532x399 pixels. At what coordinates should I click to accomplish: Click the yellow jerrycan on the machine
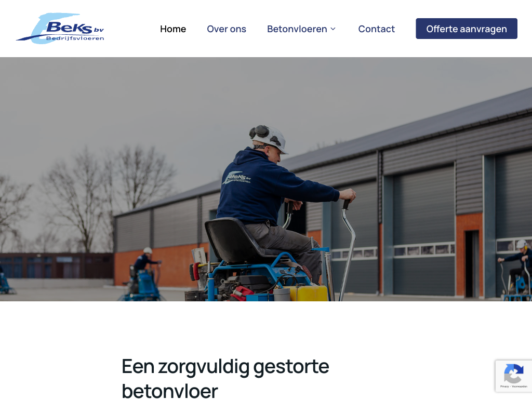coord(308,293)
